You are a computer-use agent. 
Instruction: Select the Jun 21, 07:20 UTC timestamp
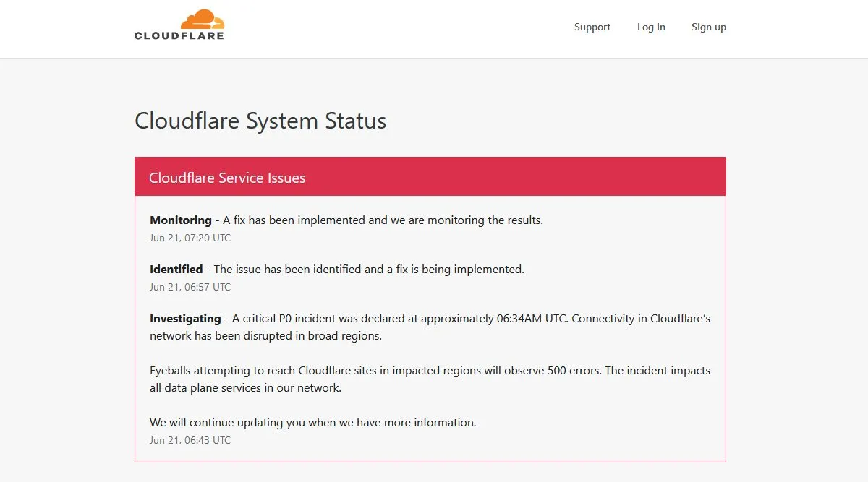(x=190, y=238)
